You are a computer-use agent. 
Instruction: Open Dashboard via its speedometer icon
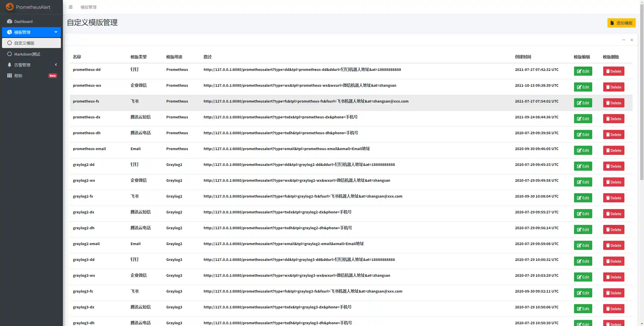click(x=9, y=21)
